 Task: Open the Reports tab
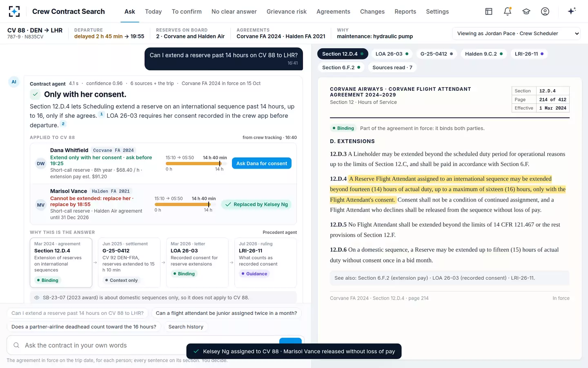point(405,11)
